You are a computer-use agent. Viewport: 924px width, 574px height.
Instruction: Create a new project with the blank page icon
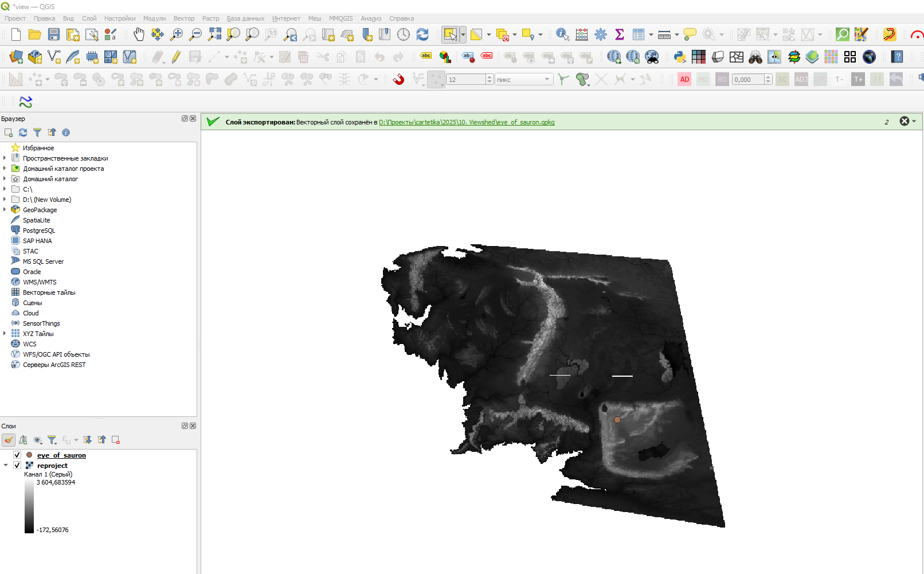pos(16,34)
